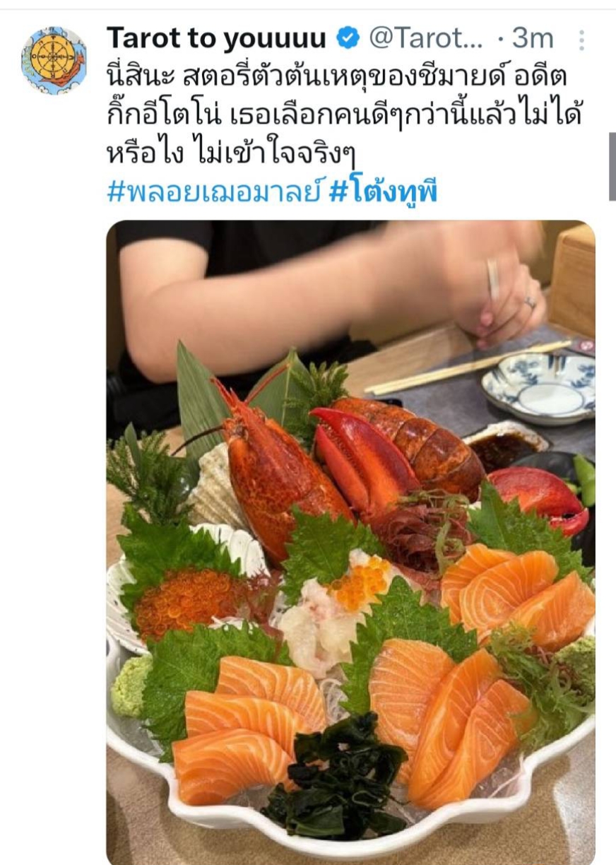This screenshot has height=865, width=616.
Task: Click the vertical scrollbar thumb on right
Action: [x=612, y=167]
